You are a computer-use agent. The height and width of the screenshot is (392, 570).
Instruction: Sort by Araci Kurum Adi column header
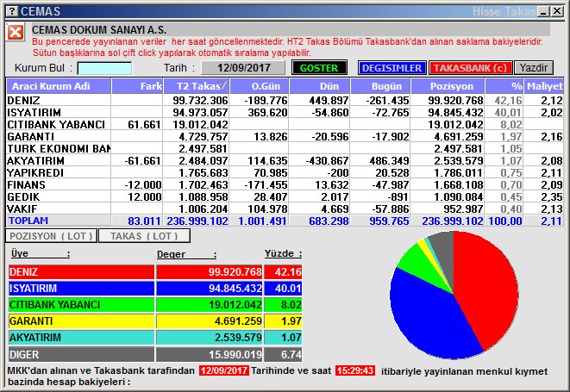click(x=59, y=86)
